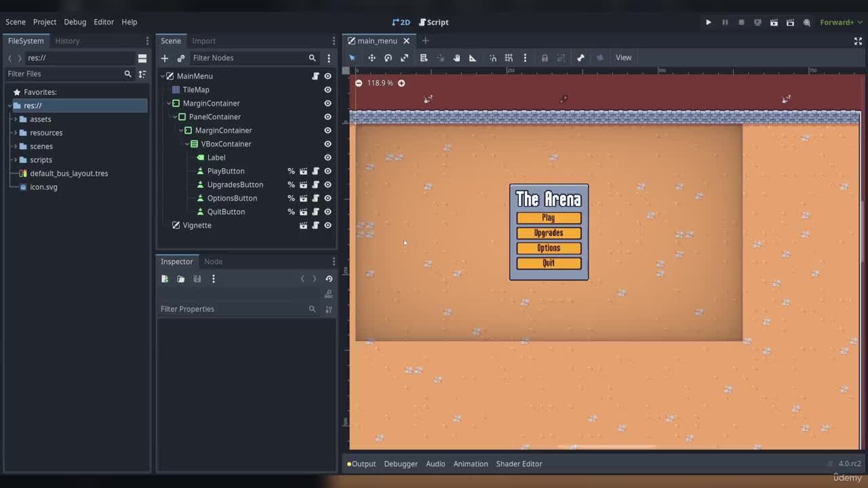Switch to the Import tab
The width and height of the screenshot is (868, 488).
203,41
